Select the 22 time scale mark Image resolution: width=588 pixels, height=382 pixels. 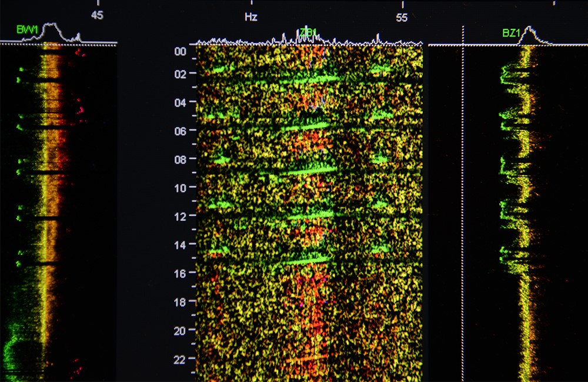tap(181, 360)
